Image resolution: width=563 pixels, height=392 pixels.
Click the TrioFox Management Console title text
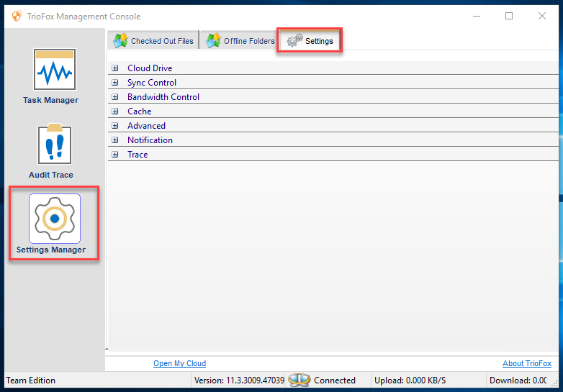(x=84, y=17)
